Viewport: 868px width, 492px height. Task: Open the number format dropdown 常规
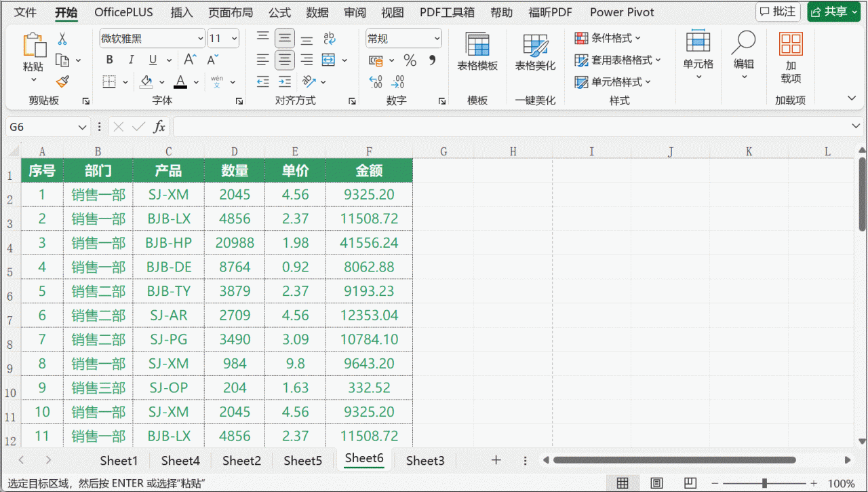coord(437,39)
